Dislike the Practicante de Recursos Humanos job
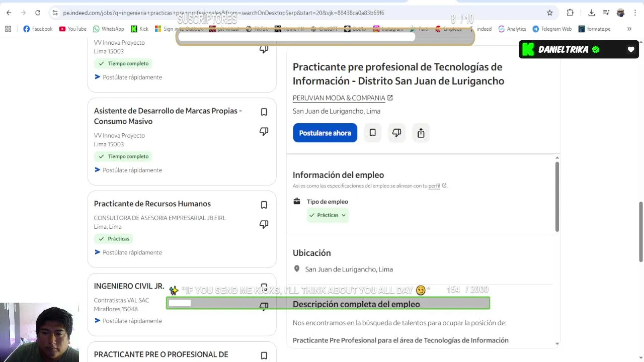644x362 pixels. tap(264, 224)
